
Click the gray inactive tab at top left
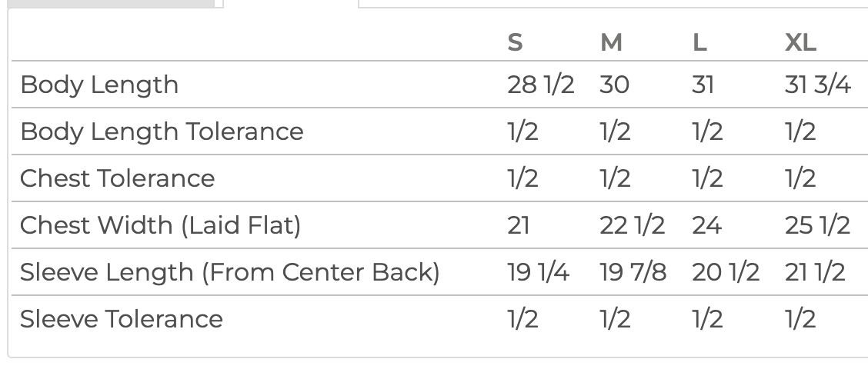(112, 3)
